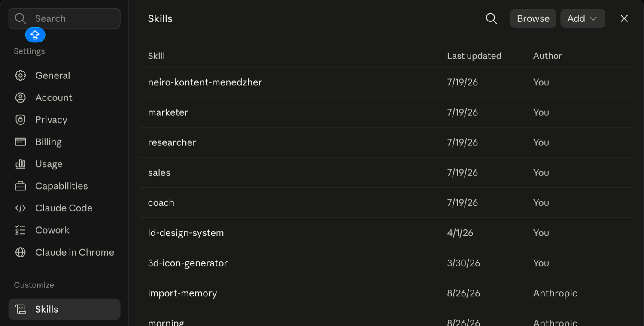Open Claude Code brackets icon

pyautogui.click(x=21, y=208)
